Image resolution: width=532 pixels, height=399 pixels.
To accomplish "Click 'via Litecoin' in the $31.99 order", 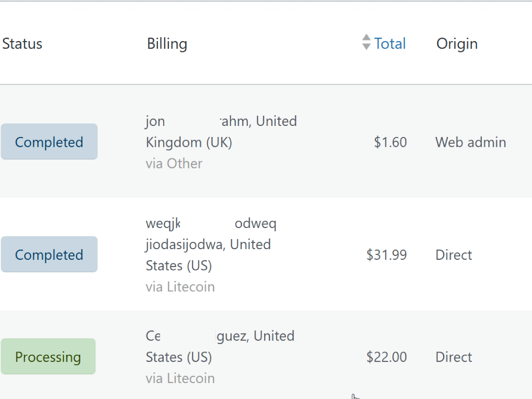I will [x=180, y=287].
